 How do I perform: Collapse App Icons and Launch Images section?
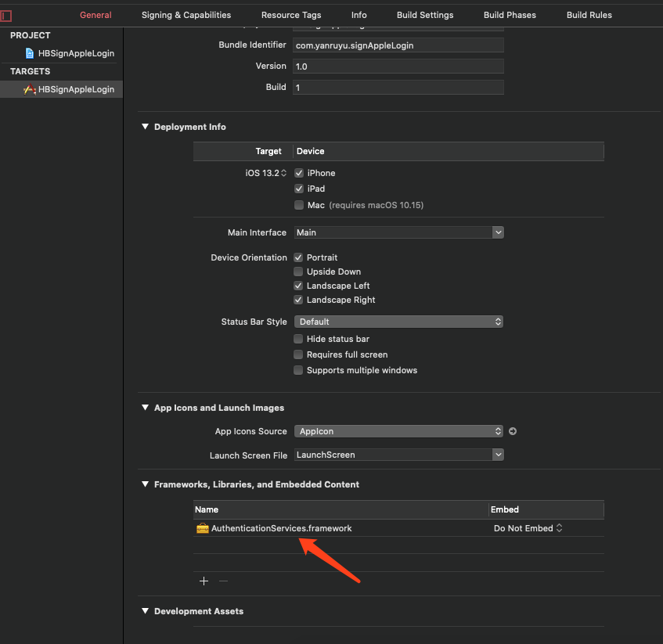[x=145, y=408]
